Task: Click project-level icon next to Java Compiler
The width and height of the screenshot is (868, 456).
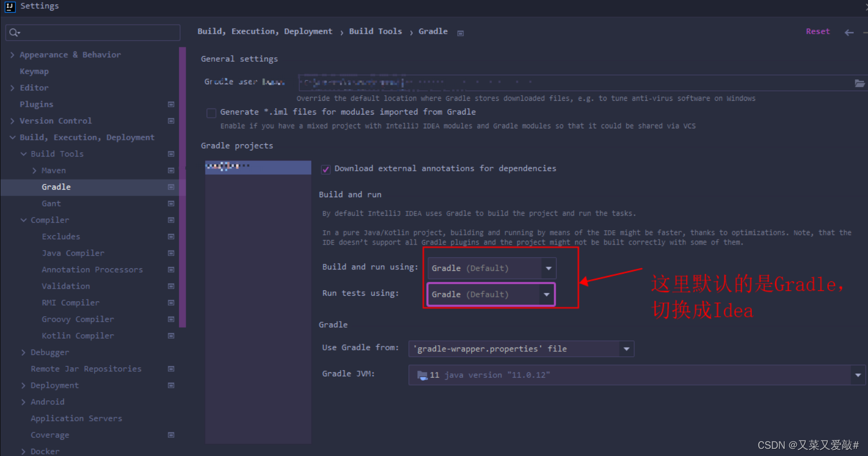Action: [x=171, y=253]
